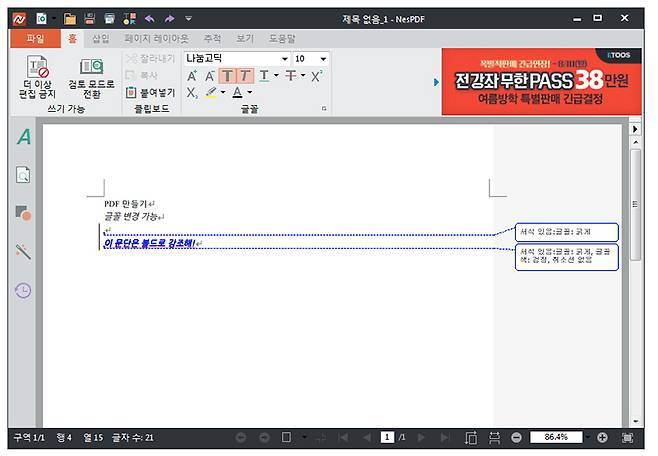Click the page number input field

(x=387, y=438)
